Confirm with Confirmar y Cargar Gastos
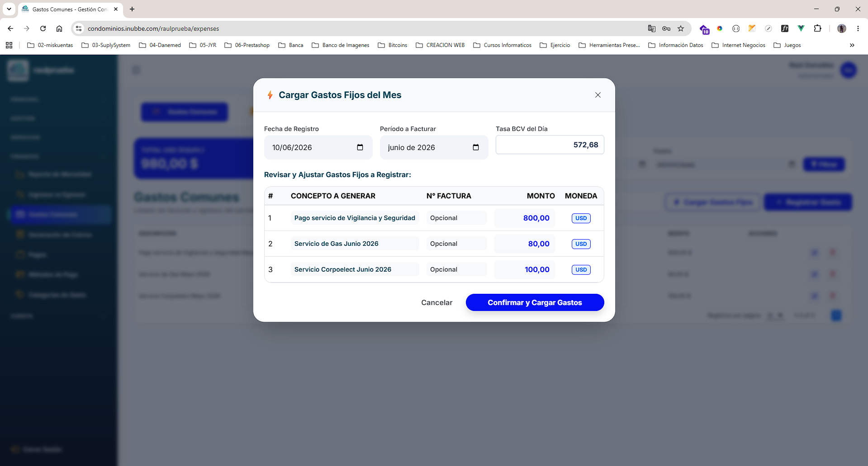This screenshot has height=466, width=868. pos(535,302)
